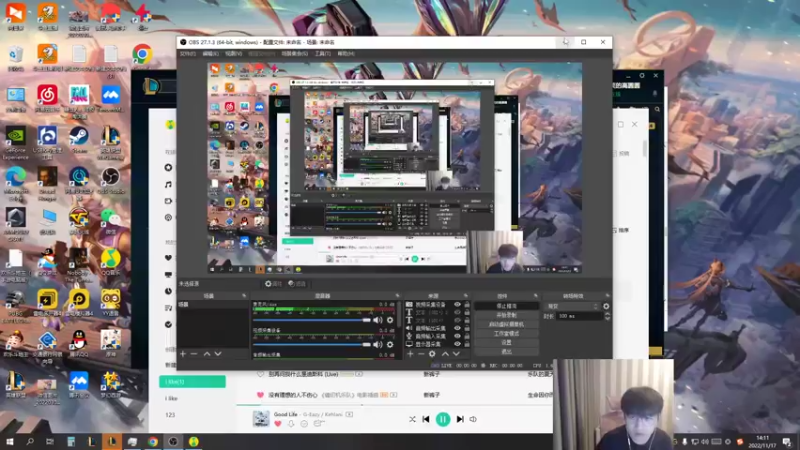Open settings gear of first mixer channel
The height and width of the screenshot is (450, 800).
(x=390, y=320)
